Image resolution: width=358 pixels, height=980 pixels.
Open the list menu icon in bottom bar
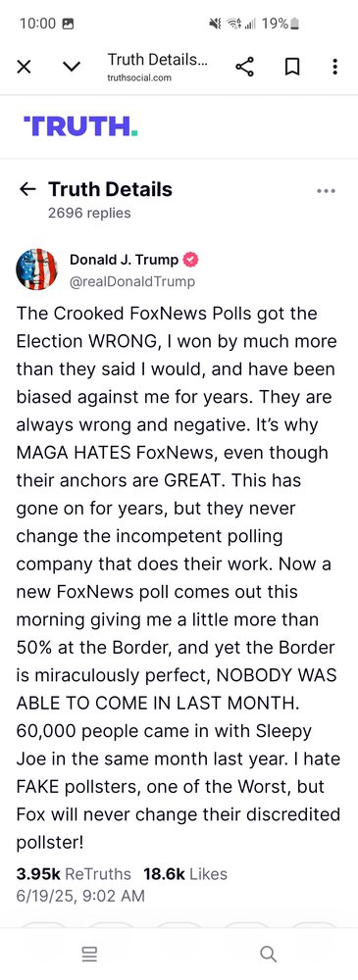[x=89, y=955]
